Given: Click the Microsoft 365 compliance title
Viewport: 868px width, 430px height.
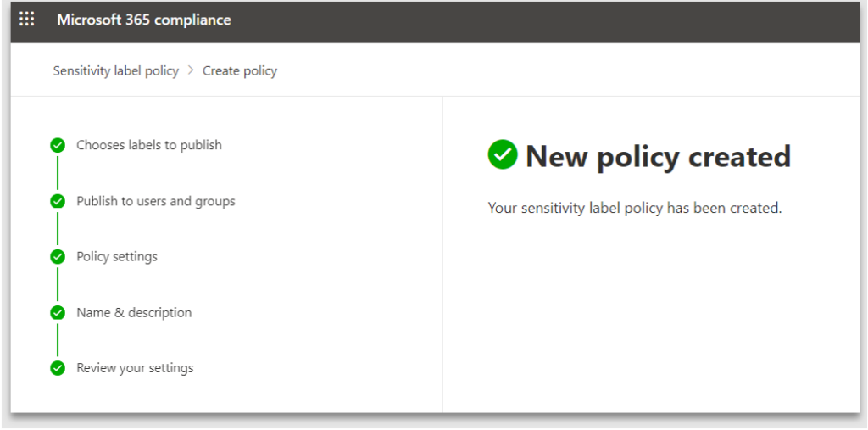Looking at the screenshot, I should tap(143, 20).
